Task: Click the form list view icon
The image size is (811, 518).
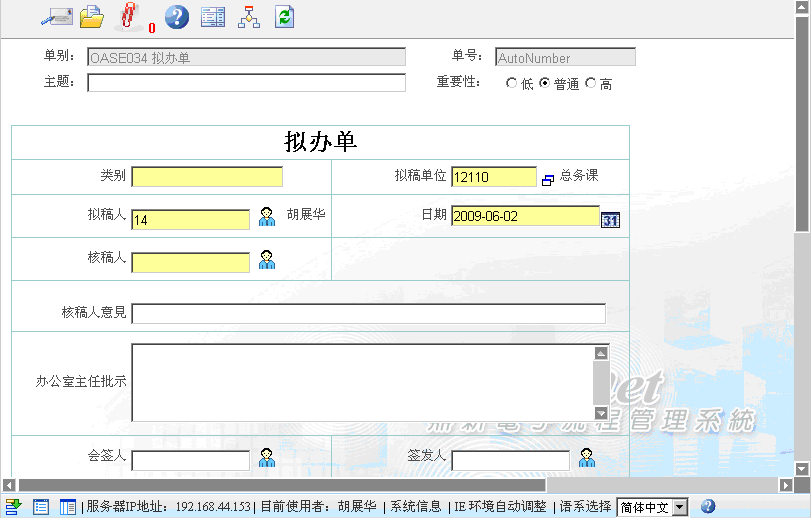Action: pyautogui.click(x=212, y=16)
